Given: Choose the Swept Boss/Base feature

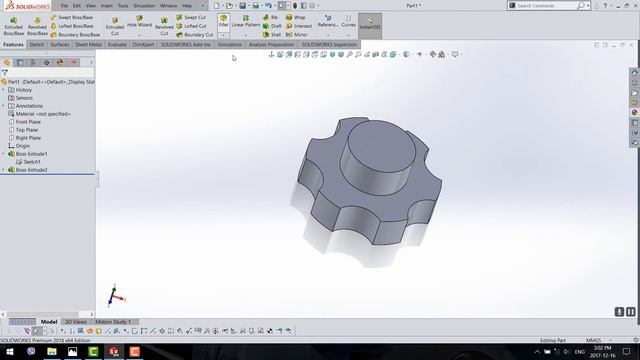Looking at the screenshot, I should coord(72,18).
